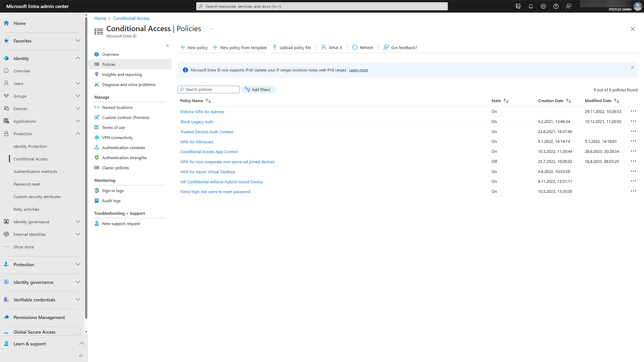Screen dimensions: 644x362
Task: Open more options for Block Legacy Auth
Action: click(x=633, y=121)
